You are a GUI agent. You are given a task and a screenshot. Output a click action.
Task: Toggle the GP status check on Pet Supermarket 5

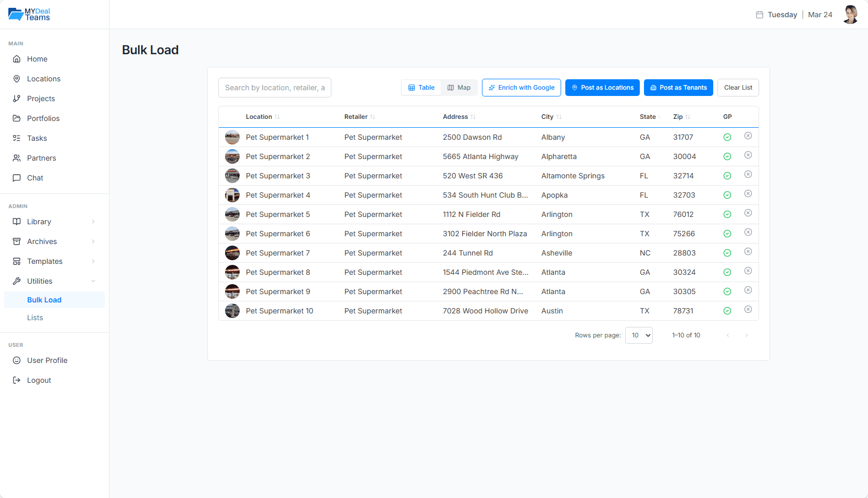tap(727, 214)
